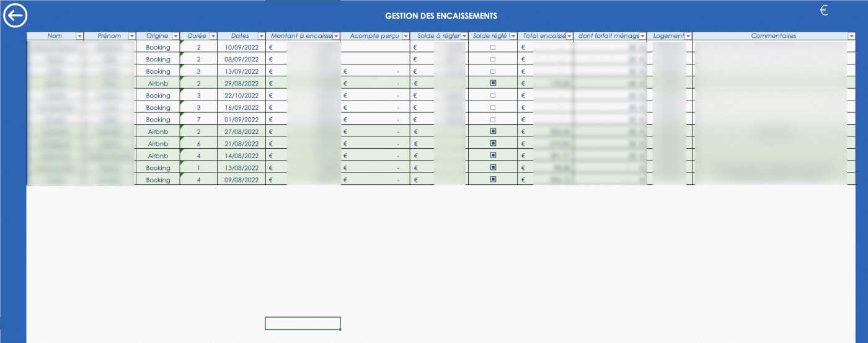Open the Solde réglé filter dropdown
The width and height of the screenshot is (868, 343).
point(513,36)
